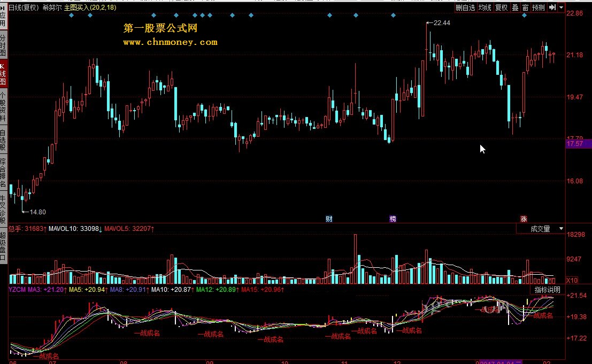Click the 叠 overlay button

click(x=515, y=7)
